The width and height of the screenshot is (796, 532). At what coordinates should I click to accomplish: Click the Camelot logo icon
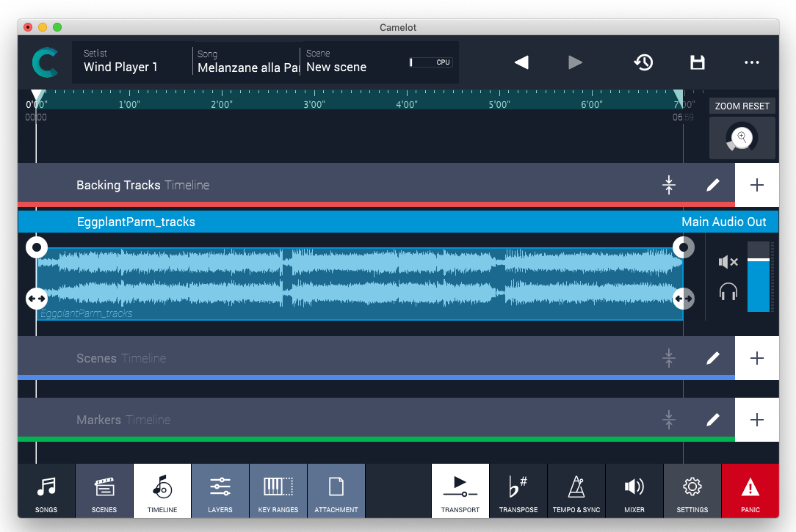(x=45, y=63)
